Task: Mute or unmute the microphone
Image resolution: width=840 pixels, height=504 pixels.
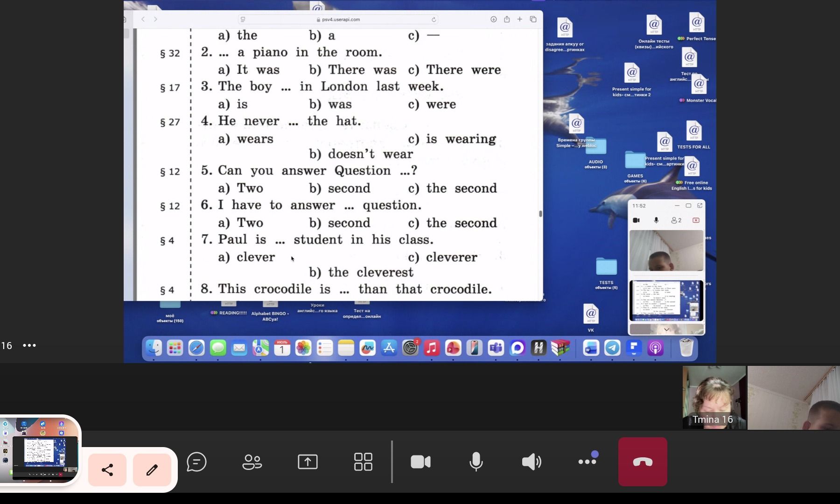Action: [x=476, y=462]
